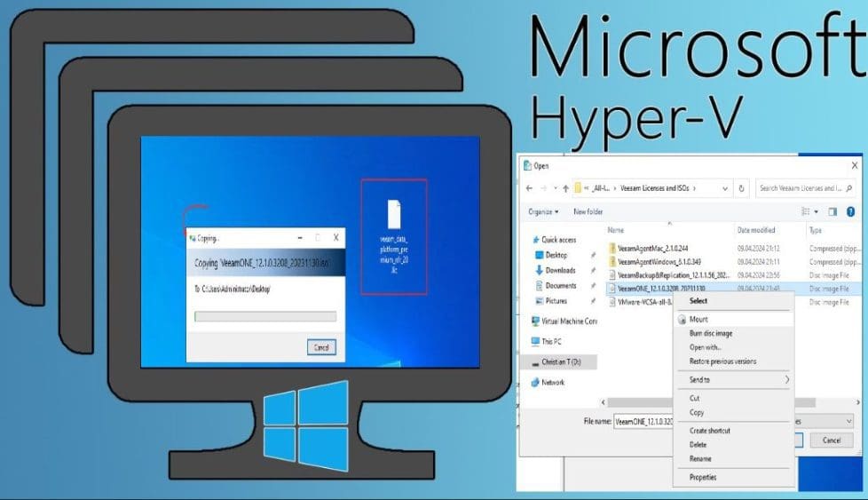Click the forward navigation arrow in Open dialog

pos(543,188)
